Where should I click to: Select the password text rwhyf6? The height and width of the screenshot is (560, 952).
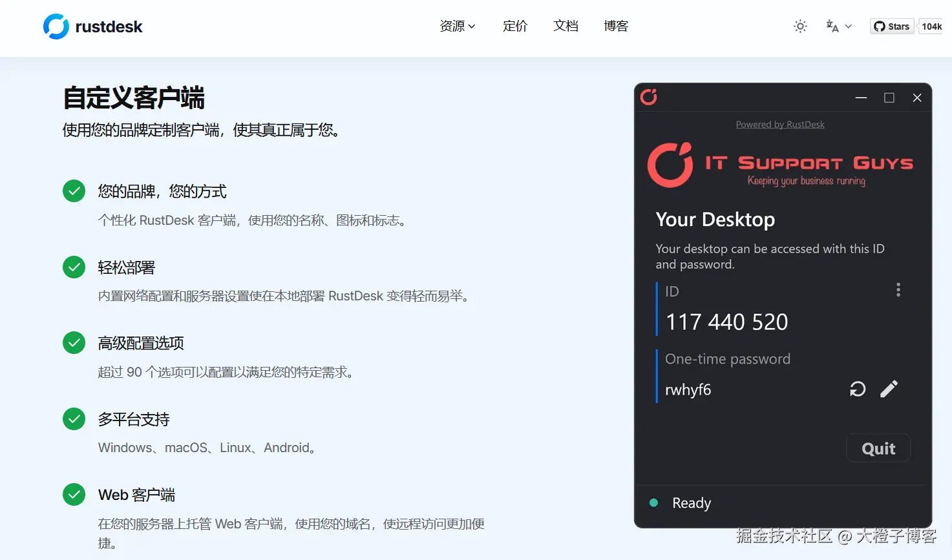(x=688, y=390)
